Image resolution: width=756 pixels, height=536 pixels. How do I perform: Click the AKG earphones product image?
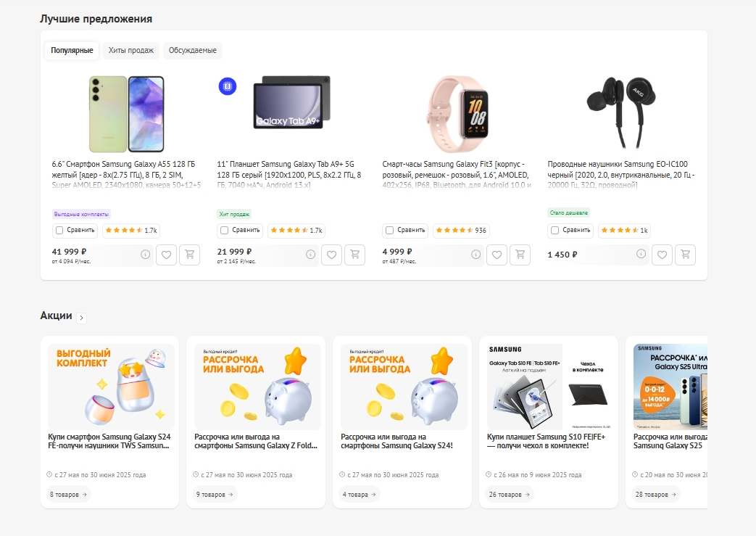click(x=620, y=103)
